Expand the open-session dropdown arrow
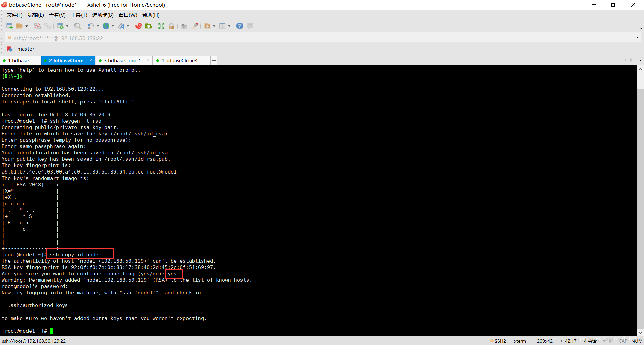Image resolution: width=644 pixels, height=345 pixels. pyautogui.click(x=27, y=26)
